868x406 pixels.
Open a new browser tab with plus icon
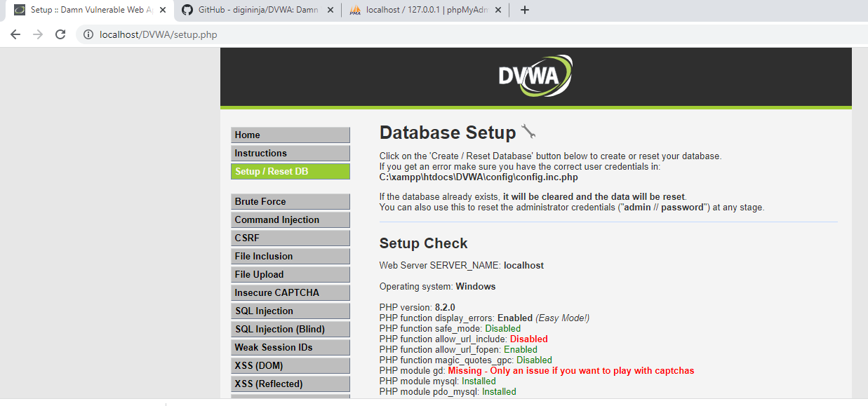[x=525, y=10]
